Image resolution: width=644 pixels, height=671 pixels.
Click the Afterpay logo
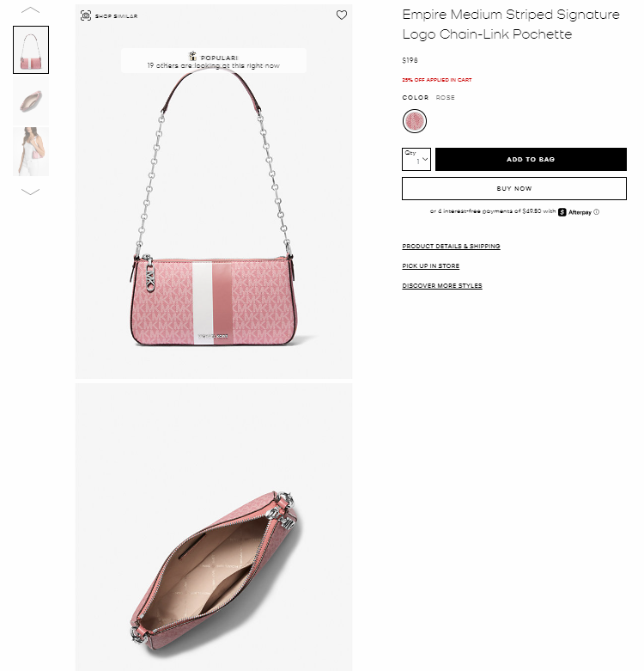click(574, 212)
